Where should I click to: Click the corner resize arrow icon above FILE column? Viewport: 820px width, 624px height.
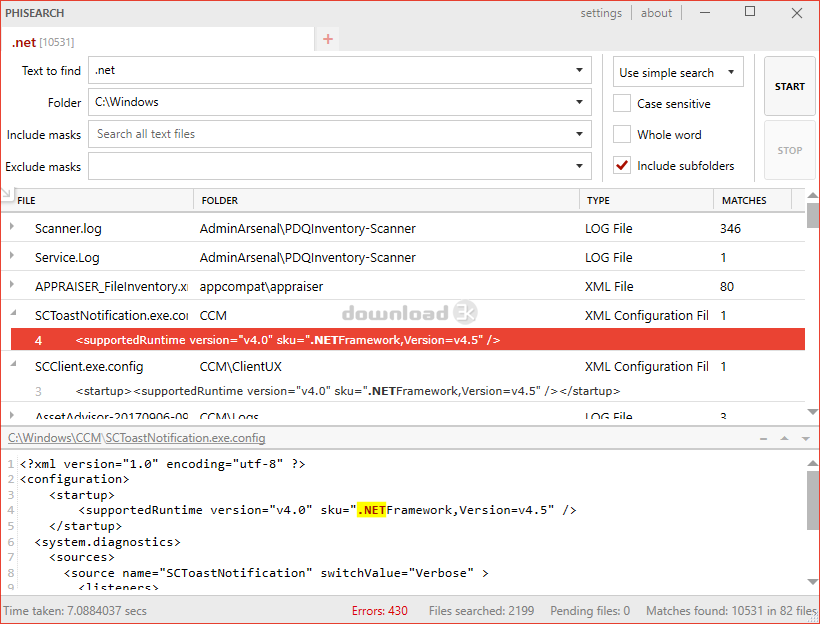click(x=6, y=194)
